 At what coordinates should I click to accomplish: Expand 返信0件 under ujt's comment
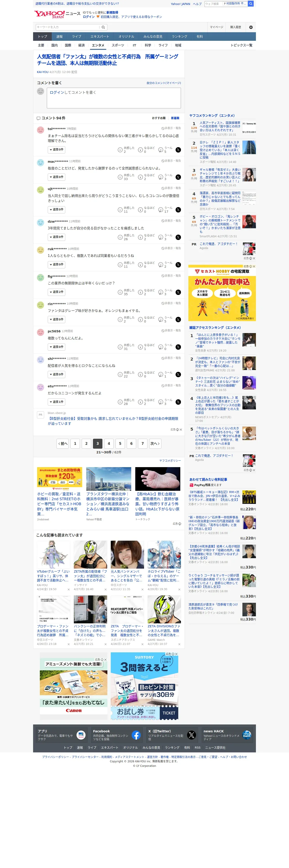tap(56, 210)
